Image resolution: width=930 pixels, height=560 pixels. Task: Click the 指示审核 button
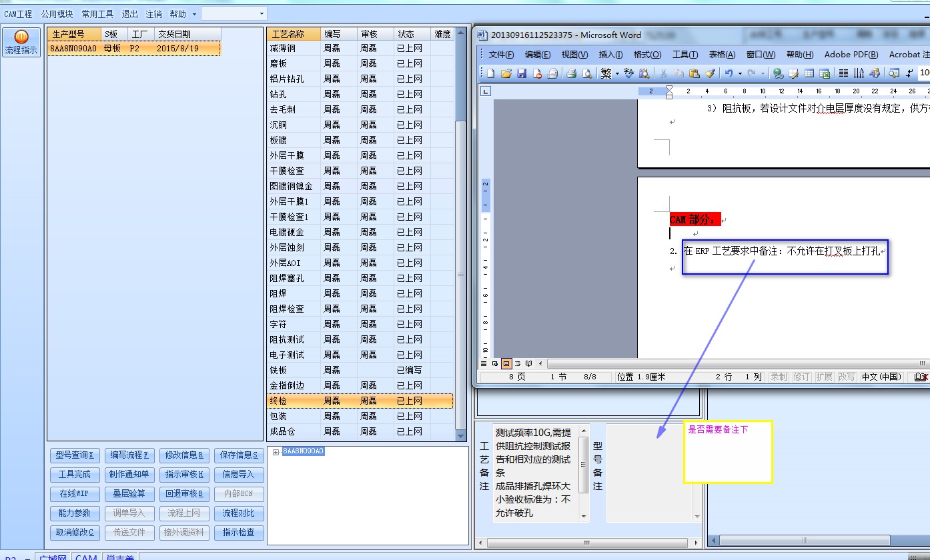tap(184, 475)
